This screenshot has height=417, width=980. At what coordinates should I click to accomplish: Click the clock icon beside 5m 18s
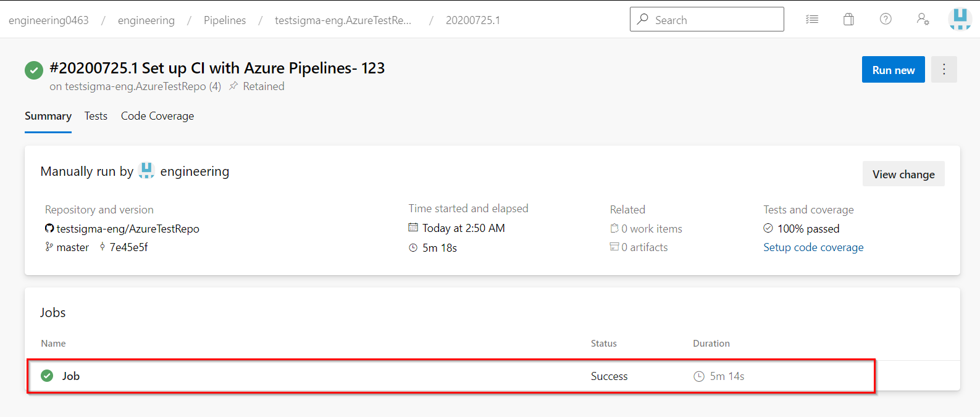click(x=413, y=248)
